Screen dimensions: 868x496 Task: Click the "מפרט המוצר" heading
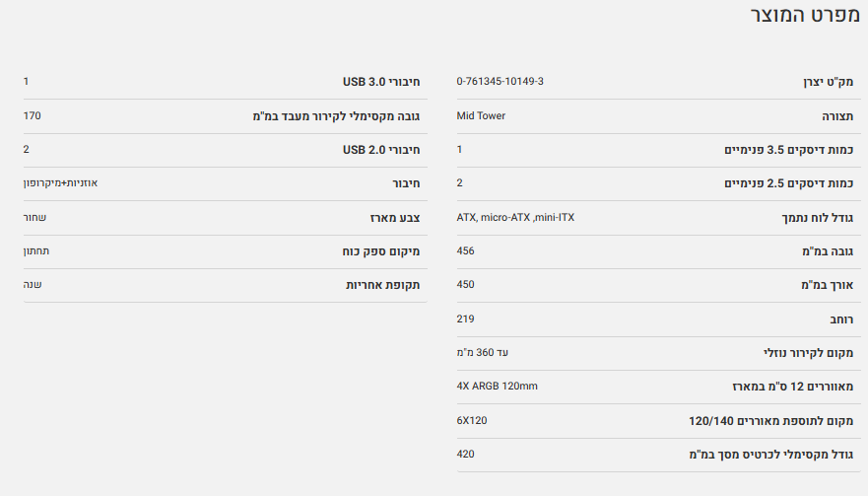click(x=803, y=18)
